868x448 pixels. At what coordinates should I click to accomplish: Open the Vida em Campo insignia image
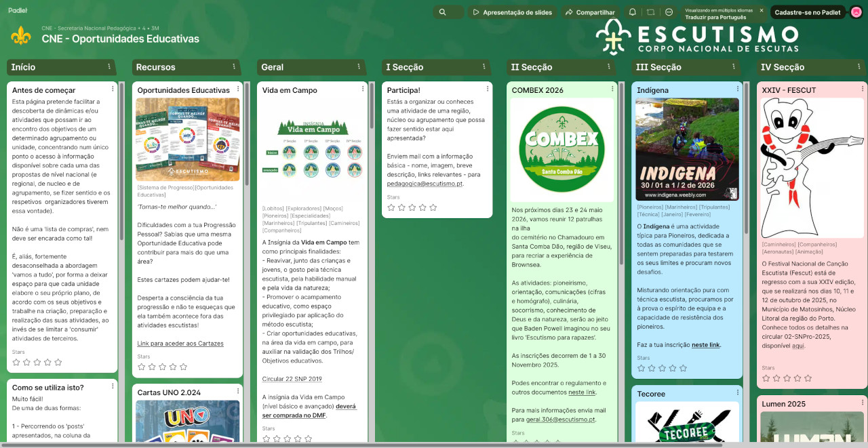pos(312,149)
